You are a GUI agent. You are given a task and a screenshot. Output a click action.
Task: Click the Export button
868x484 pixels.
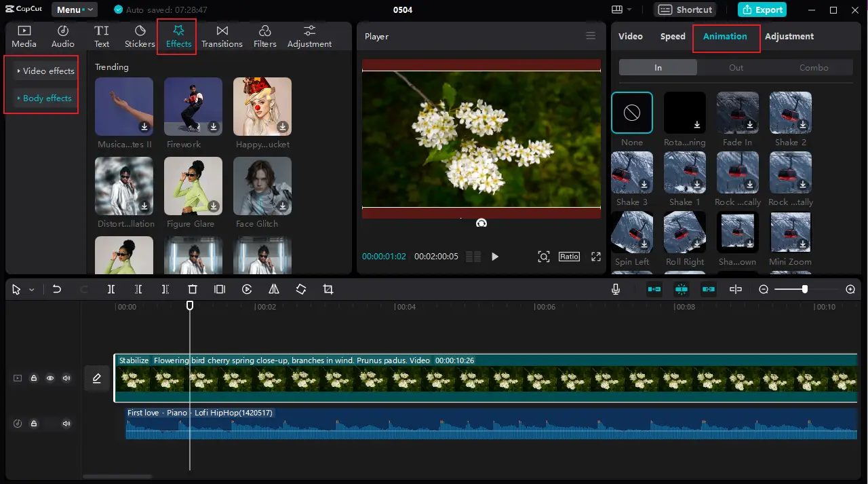[762, 10]
